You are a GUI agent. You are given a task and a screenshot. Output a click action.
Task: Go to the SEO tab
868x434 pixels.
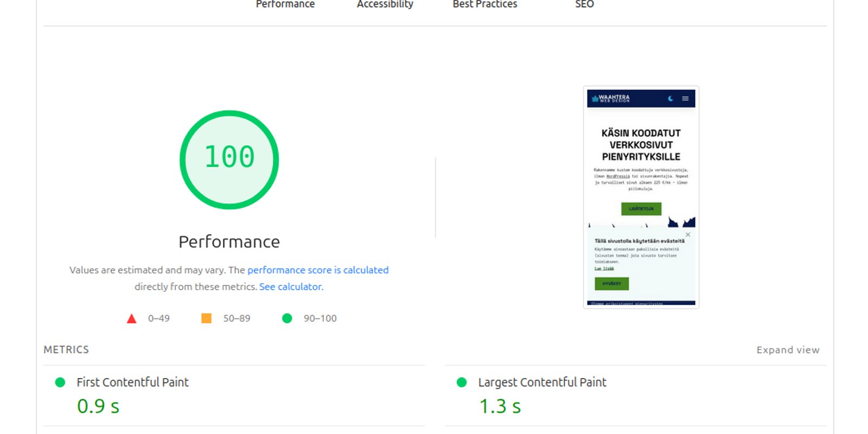pyautogui.click(x=584, y=4)
